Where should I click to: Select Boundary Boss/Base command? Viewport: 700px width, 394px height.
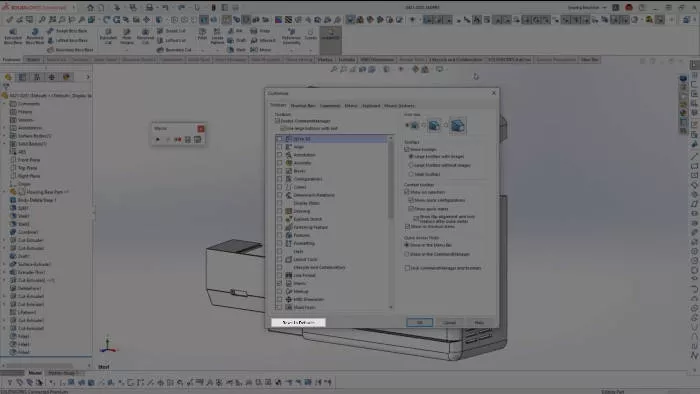tap(70, 50)
